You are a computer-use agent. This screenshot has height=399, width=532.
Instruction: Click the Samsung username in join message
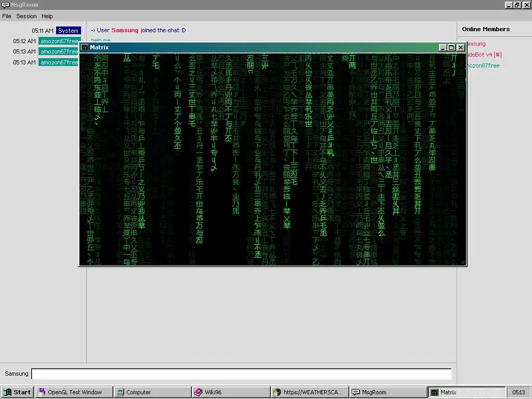125,30
